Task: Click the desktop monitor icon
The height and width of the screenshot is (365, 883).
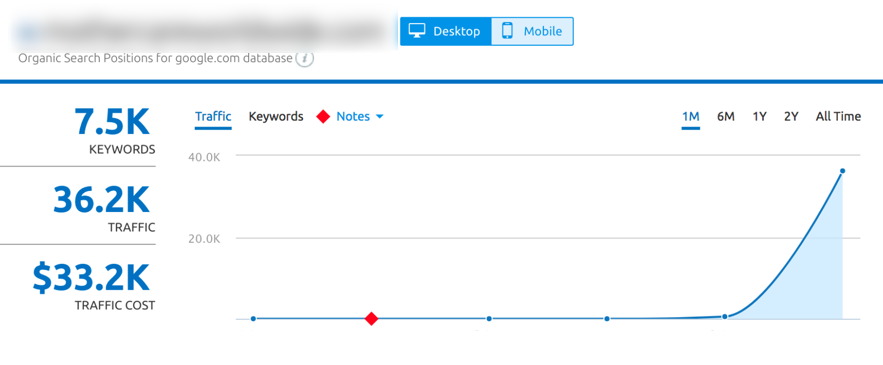Action: (417, 31)
